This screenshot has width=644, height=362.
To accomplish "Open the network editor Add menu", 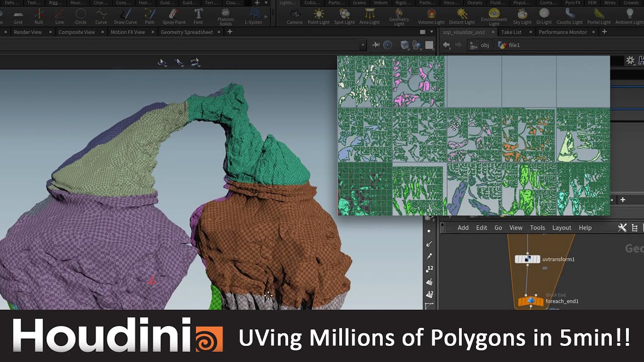I will 463,228.
